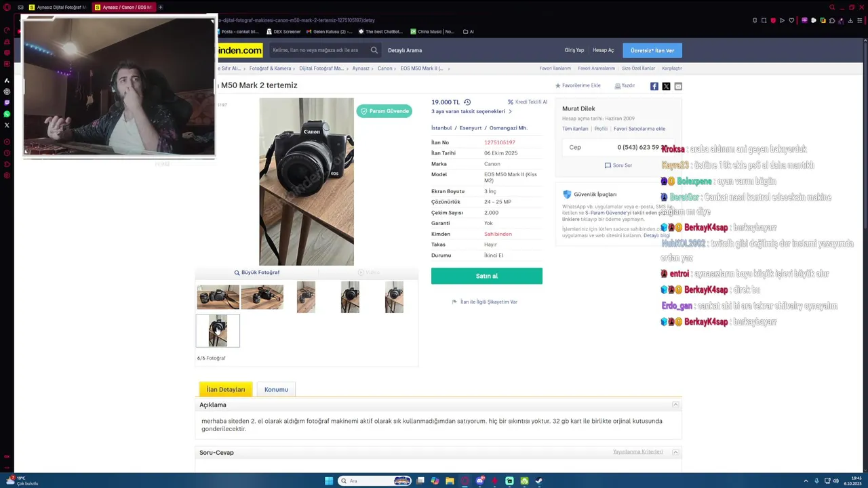
Task: Click the Windows taskbar search box
Action: (375, 481)
